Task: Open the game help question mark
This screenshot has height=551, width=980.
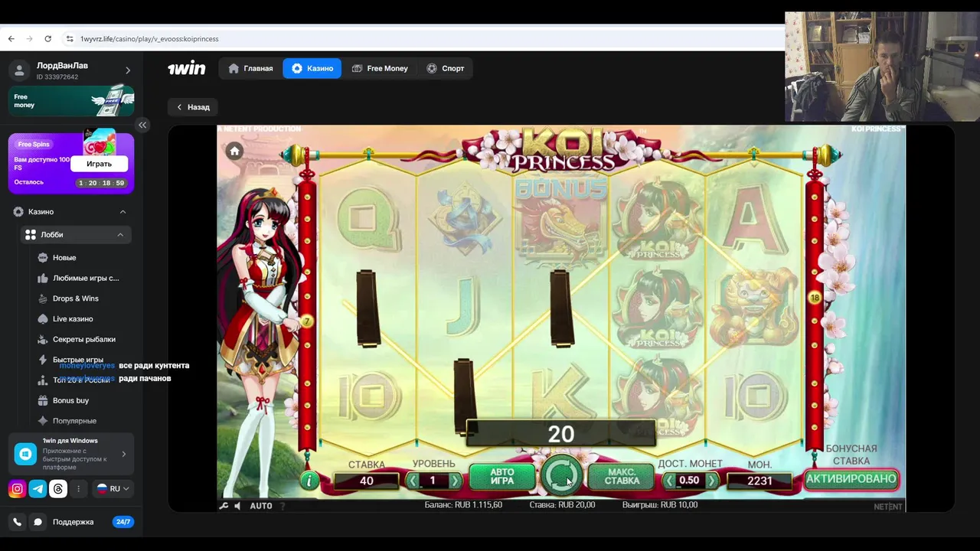Action: coord(283,506)
